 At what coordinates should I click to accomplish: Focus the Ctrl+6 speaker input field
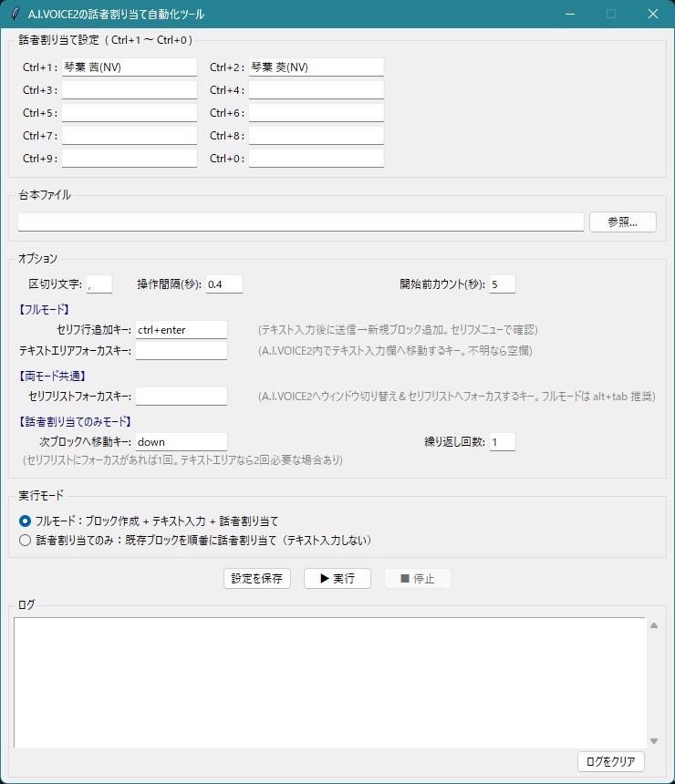[x=317, y=112]
